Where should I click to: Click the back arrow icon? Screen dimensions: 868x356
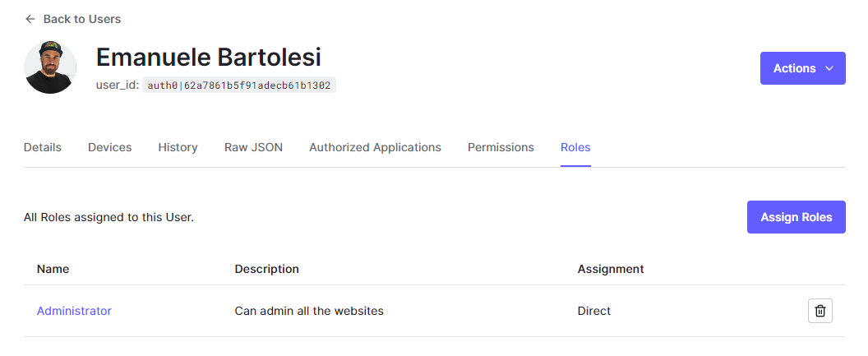pyautogui.click(x=30, y=19)
